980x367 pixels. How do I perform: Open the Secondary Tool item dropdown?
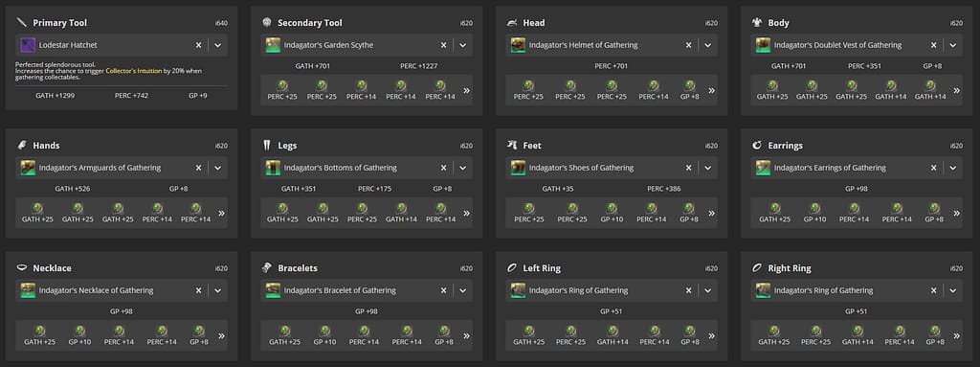tap(462, 45)
